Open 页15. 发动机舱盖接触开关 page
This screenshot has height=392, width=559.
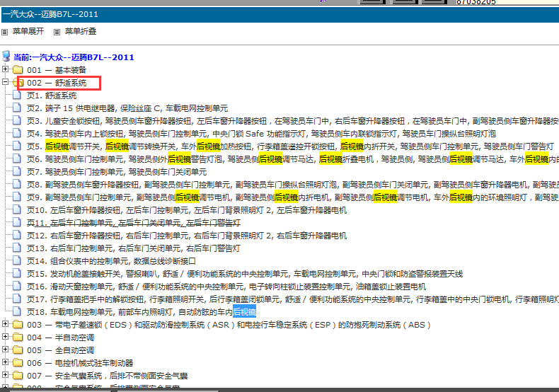tap(245, 274)
